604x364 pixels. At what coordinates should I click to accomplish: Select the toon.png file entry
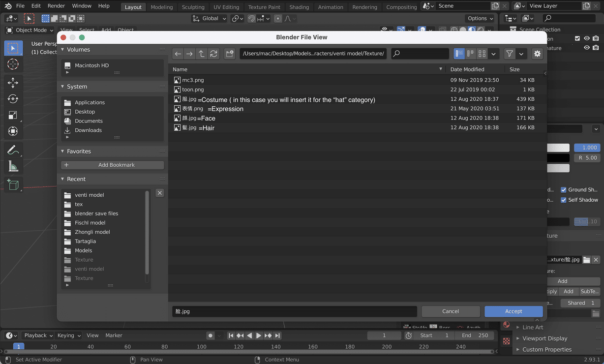(x=192, y=89)
